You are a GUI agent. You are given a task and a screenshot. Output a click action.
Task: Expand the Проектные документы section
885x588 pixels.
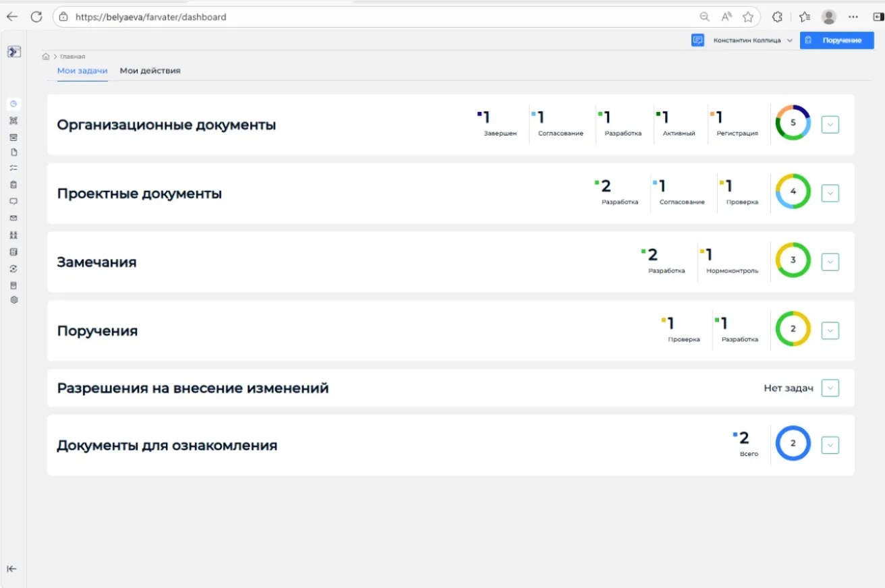pyautogui.click(x=830, y=192)
